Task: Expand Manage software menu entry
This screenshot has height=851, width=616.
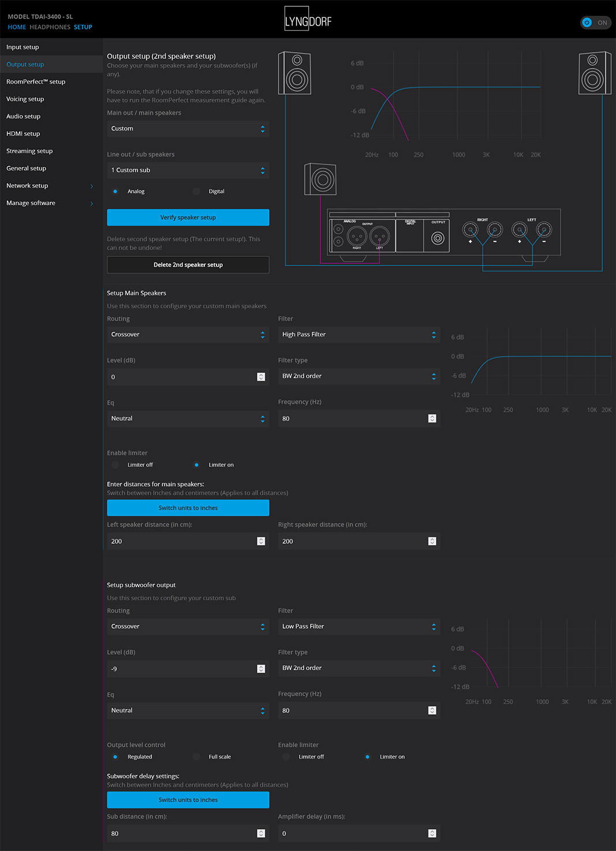Action: pos(51,203)
